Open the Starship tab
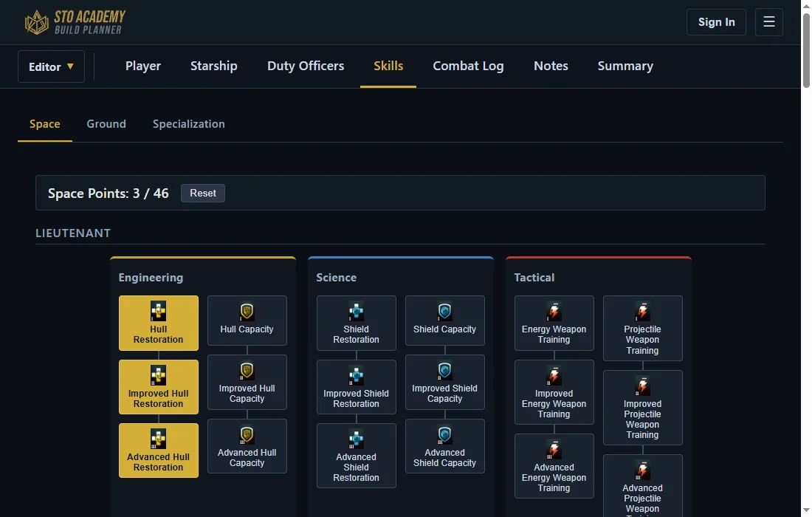 click(214, 66)
